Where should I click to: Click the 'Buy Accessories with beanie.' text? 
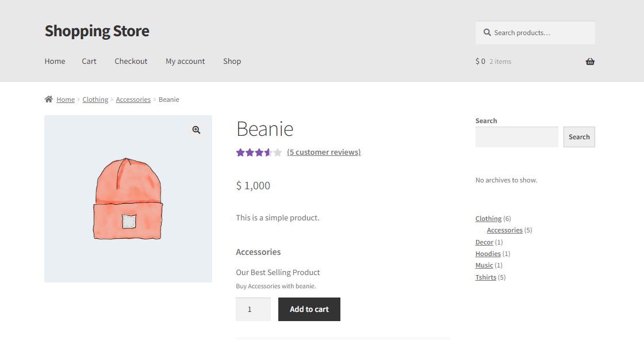tap(276, 286)
